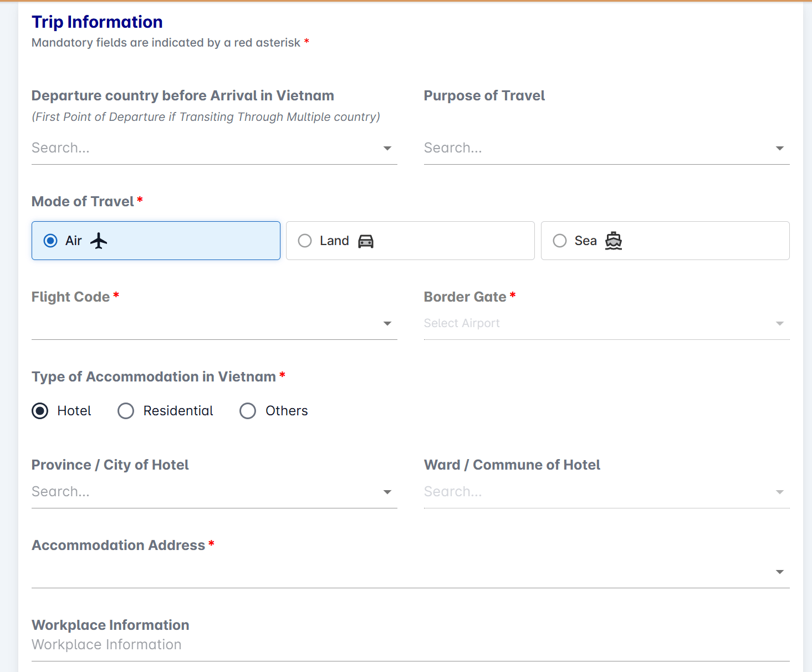
Task: Click the ship icon beside Sea
Action: click(x=613, y=241)
